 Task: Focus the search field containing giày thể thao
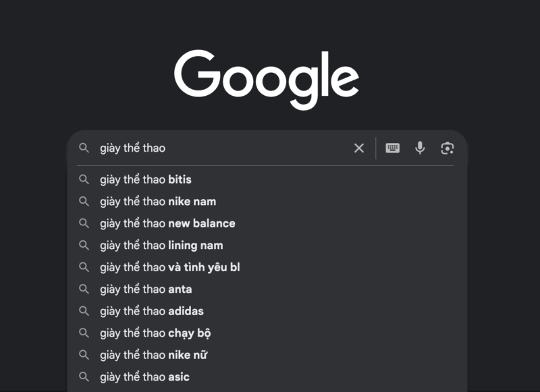223,148
